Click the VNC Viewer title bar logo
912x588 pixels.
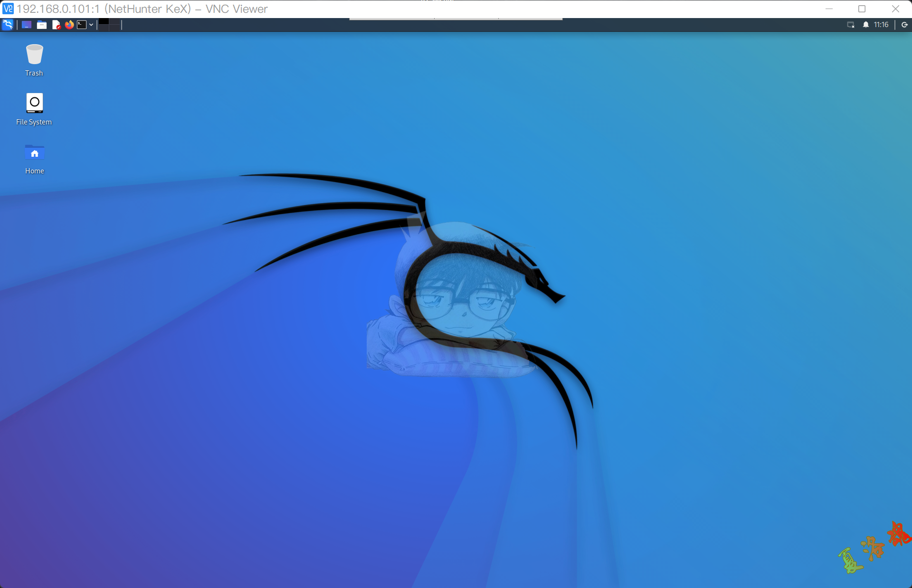8,9
